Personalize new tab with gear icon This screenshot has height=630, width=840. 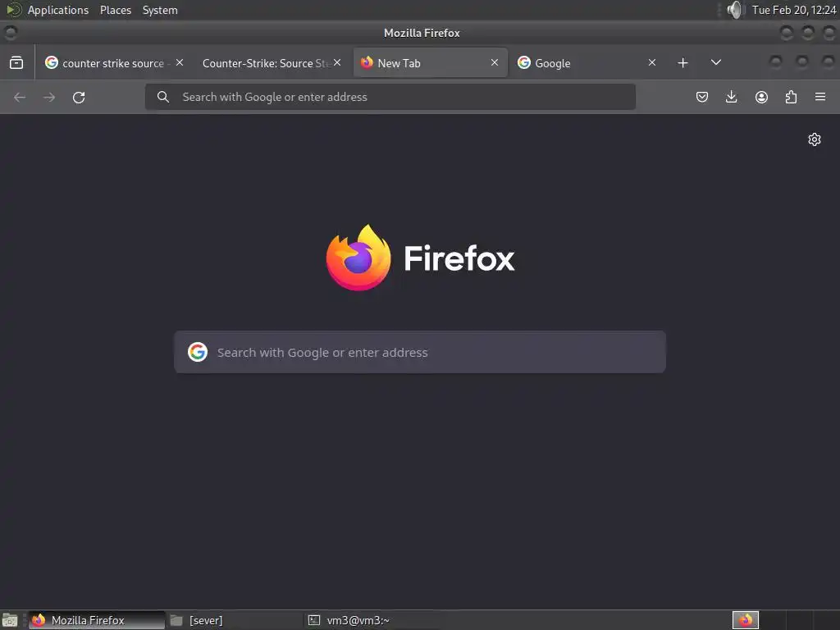(815, 139)
